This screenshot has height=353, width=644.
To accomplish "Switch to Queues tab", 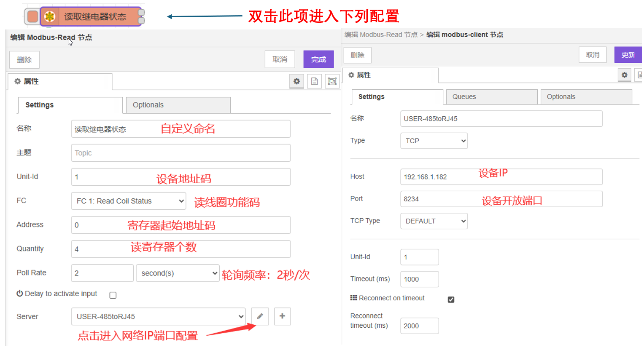I will (491, 97).
